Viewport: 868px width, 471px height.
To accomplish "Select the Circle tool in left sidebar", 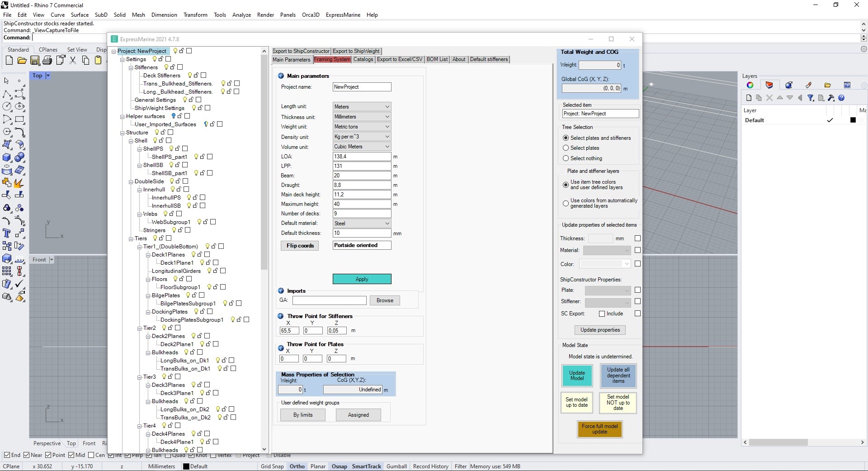I will click(7, 106).
